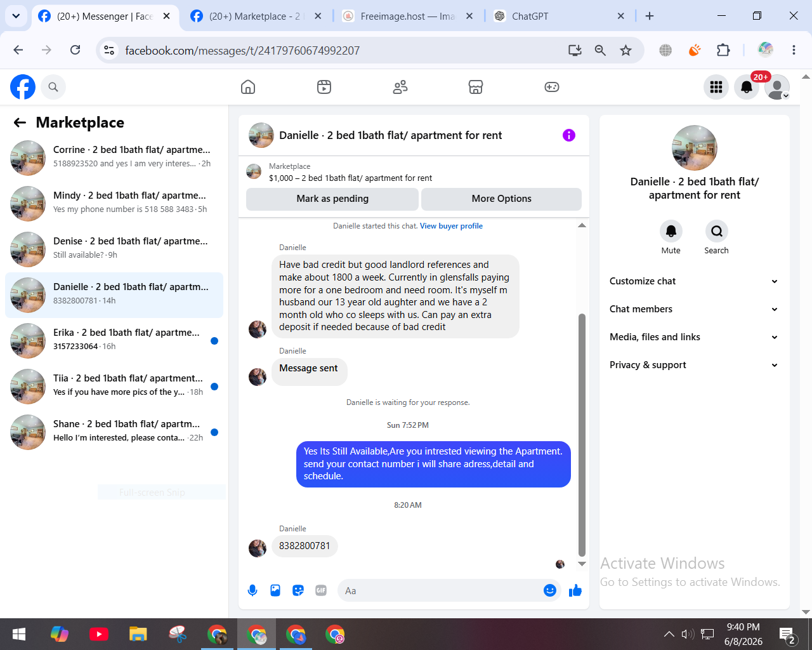Open the unread Erika conversation
Viewport: 812px width, 650px height.
[114, 340]
